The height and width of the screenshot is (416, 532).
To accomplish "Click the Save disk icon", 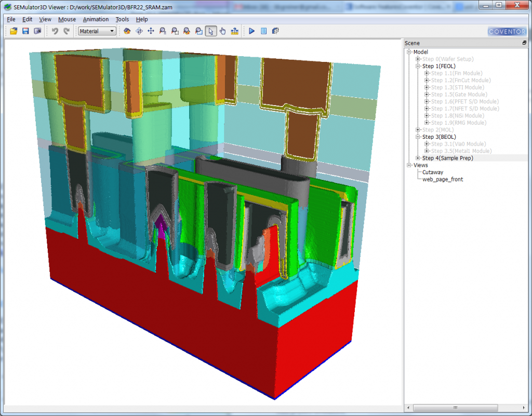I will point(25,31).
